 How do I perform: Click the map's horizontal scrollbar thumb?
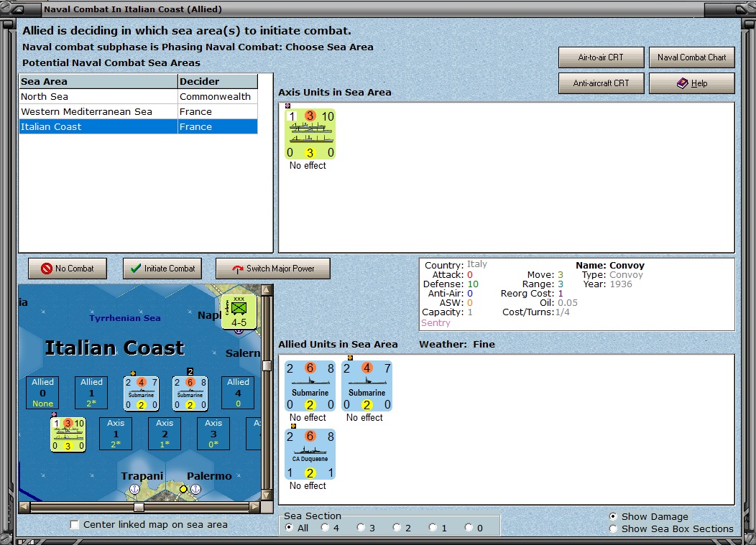(x=139, y=507)
